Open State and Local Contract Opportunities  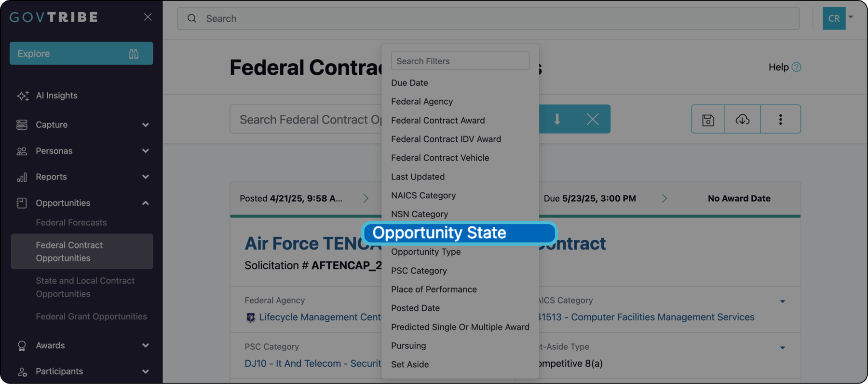[x=85, y=287]
